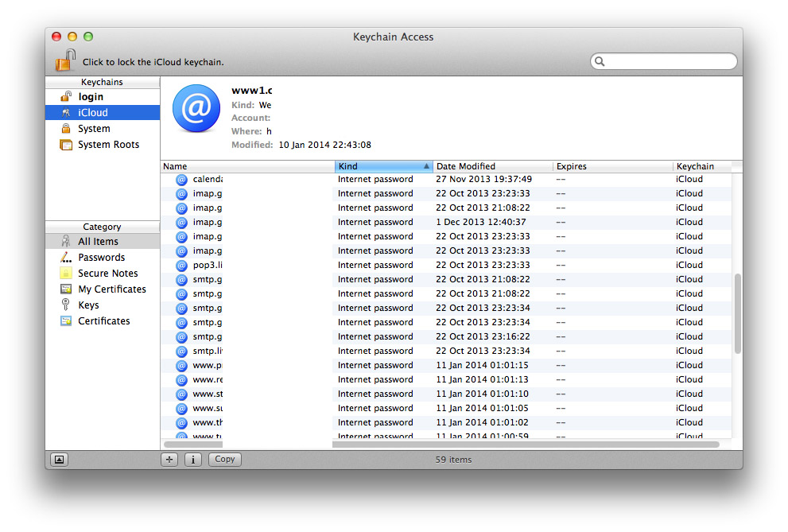Click @ icon of the smtp.li row
Viewport: 788px width, 532px height.
pos(181,351)
